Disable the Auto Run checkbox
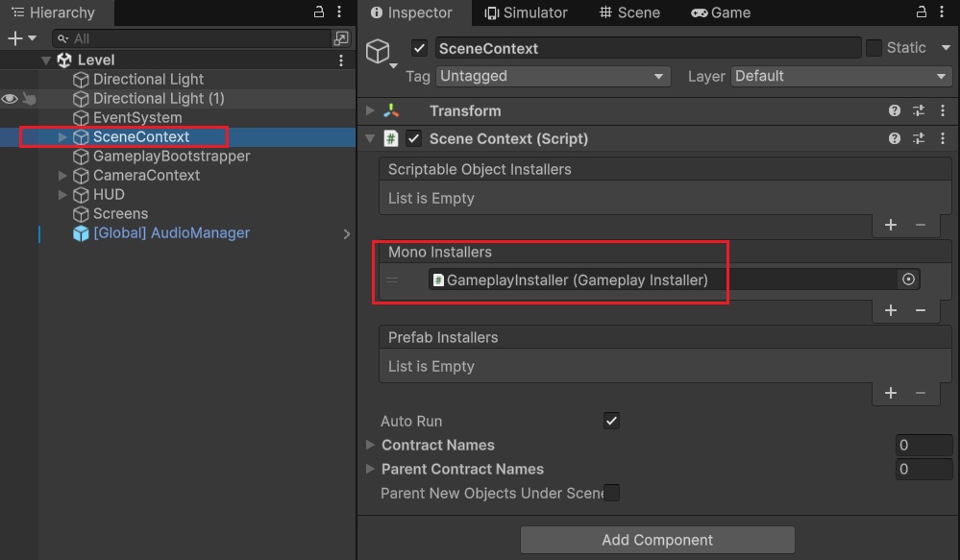Image resolution: width=960 pixels, height=560 pixels. coord(611,421)
